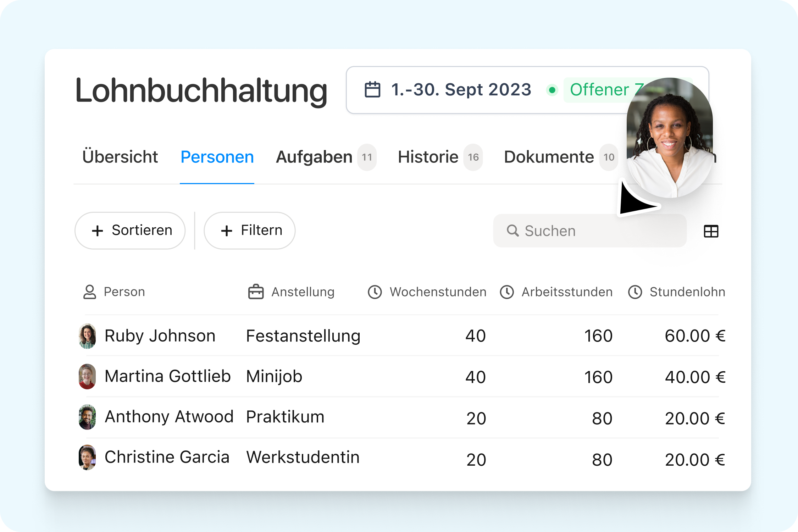
Task: Click Werkstudentin in Christine Garcia's row
Action: coord(303,457)
